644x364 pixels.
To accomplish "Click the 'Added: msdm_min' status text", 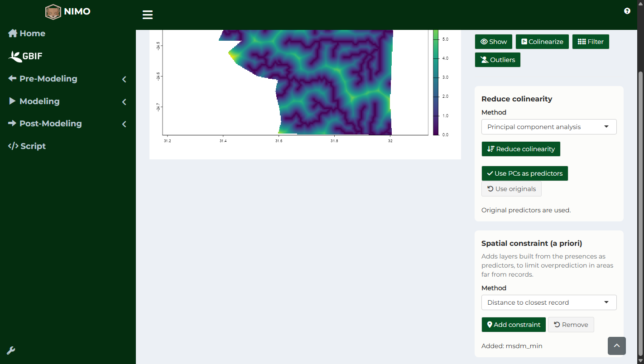I will pos(512,346).
